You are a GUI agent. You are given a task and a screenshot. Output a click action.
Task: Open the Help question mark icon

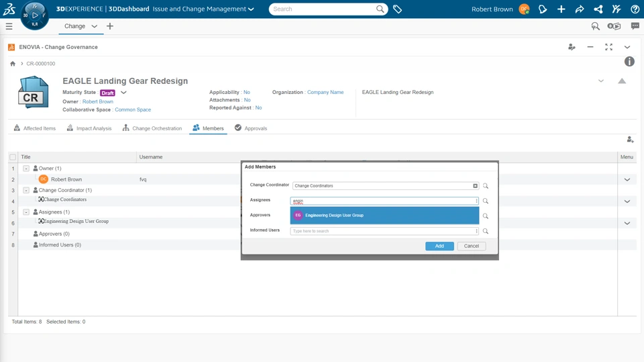[x=635, y=9]
